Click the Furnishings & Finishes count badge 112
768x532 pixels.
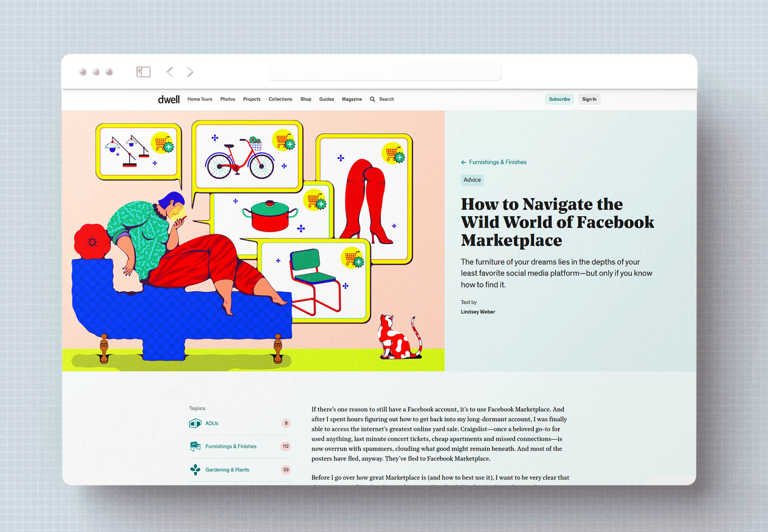(x=286, y=446)
